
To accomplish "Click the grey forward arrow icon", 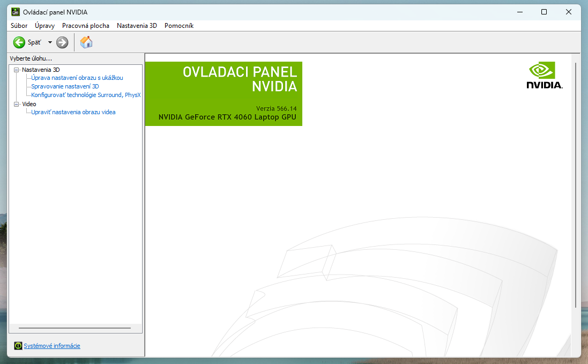I will click(62, 42).
